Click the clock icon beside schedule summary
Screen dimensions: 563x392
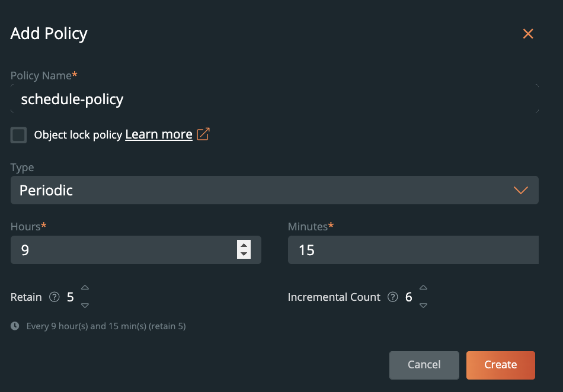(x=15, y=326)
